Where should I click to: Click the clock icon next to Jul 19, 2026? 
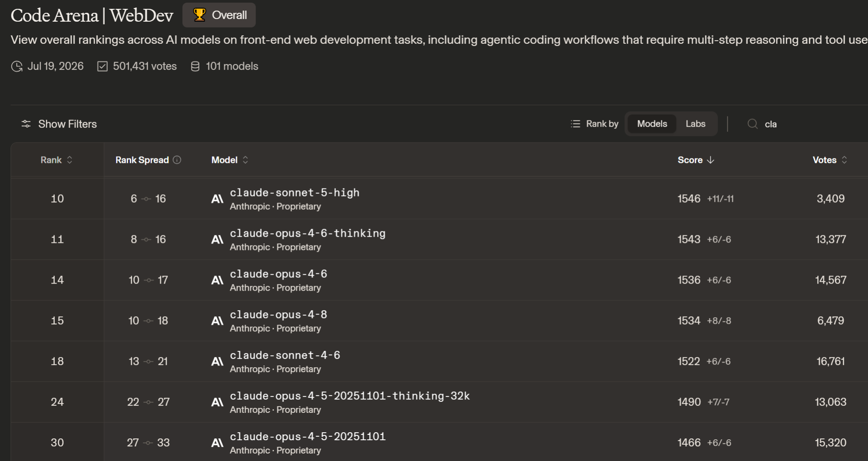tap(17, 66)
